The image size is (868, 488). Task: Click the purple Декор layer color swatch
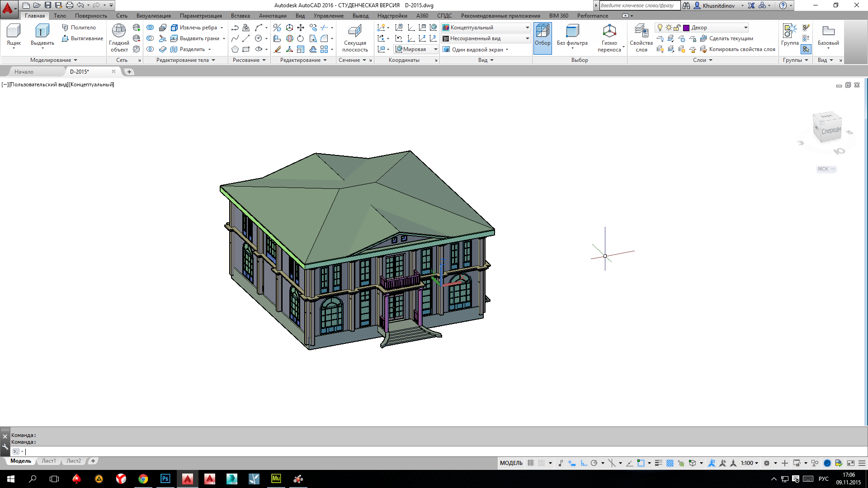pos(686,28)
